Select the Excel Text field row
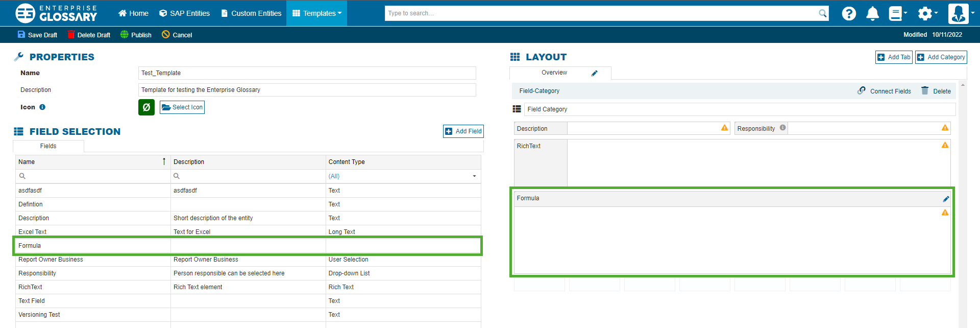Image resolution: width=980 pixels, height=328 pixels. tap(248, 232)
